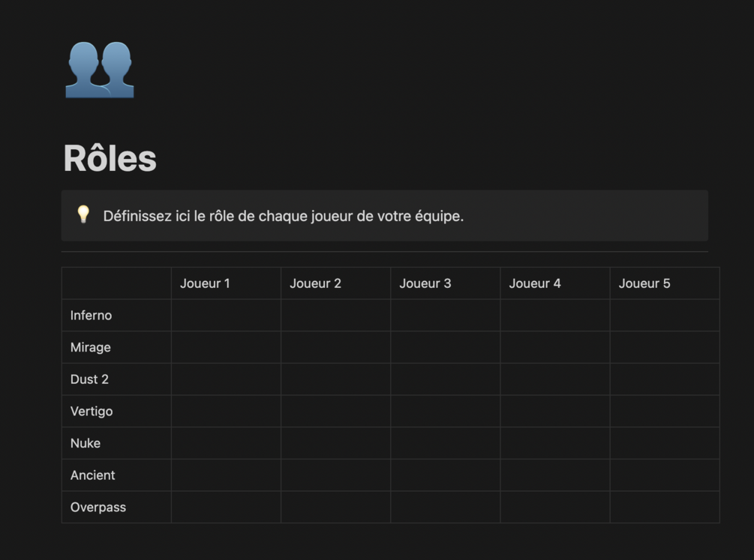
Task: Click the Inferno cell under Joueur 1
Action: tap(226, 316)
